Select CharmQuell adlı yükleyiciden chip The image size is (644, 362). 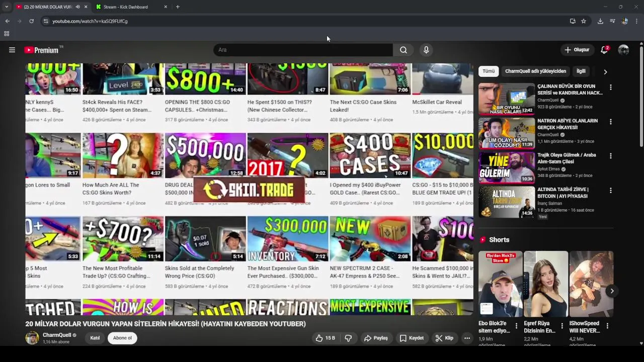tap(535, 71)
